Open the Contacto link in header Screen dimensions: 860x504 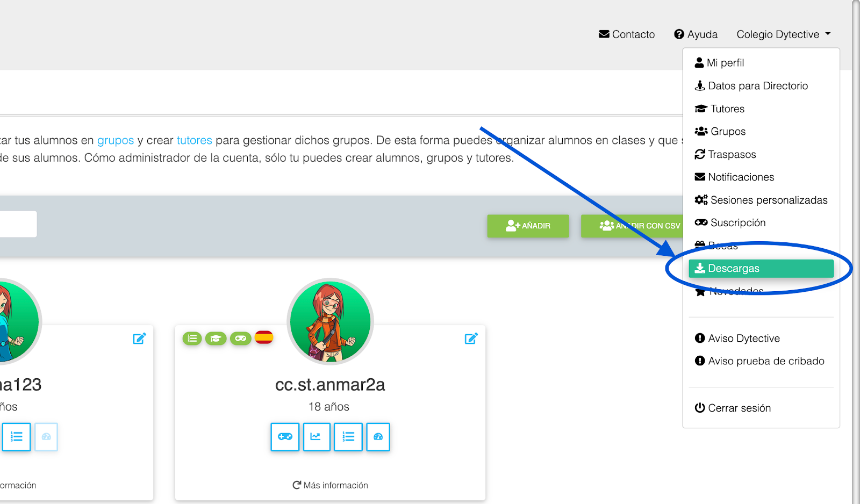(x=627, y=34)
